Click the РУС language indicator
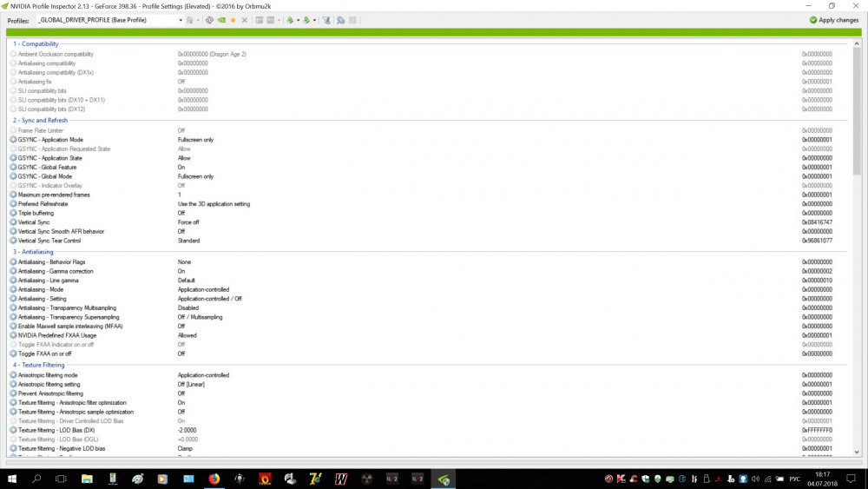Viewport: 868px width, 489px height. pyautogui.click(x=794, y=479)
